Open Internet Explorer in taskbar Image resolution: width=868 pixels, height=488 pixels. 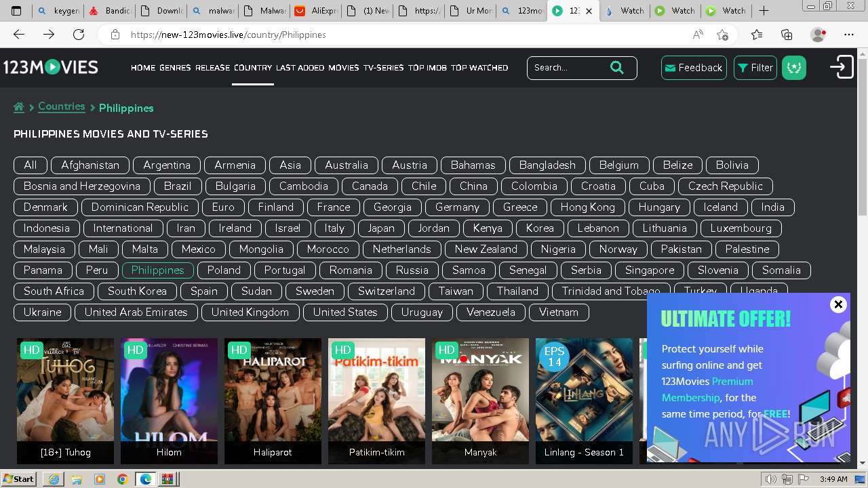(x=54, y=479)
